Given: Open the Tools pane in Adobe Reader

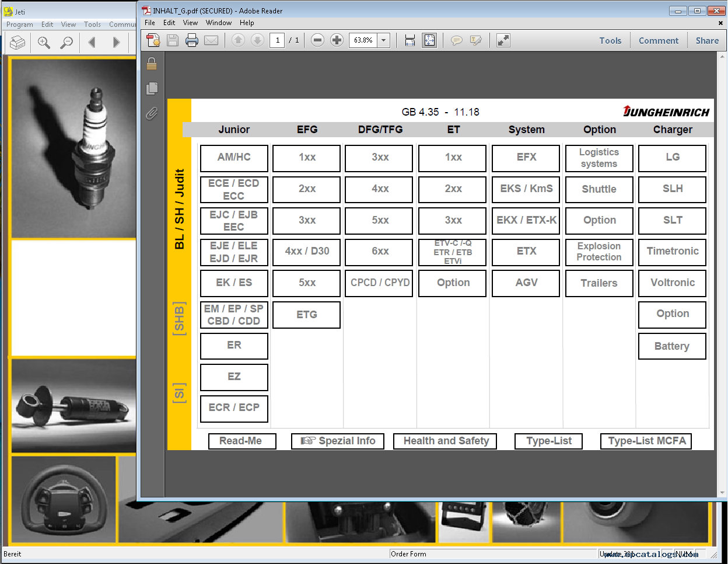Looking at the screenshot, I should [610, 40].
